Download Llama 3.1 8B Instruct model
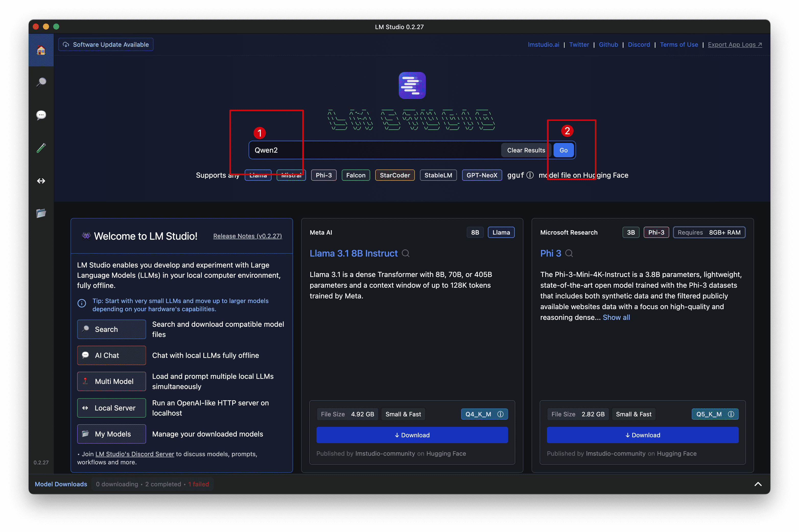This screenshot has width=799, height=532. point(412,435)
